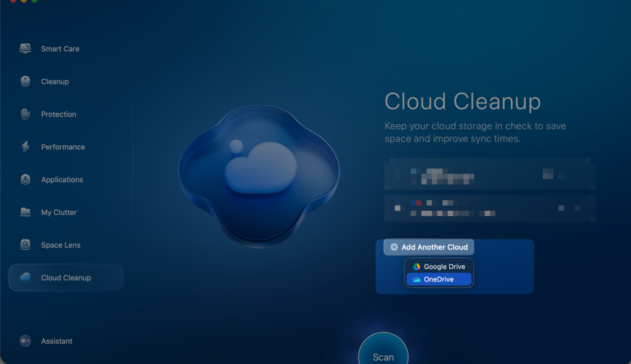This screenshot has width=631, height=364.
Task: Select Google Drive from the cloud list
Action: 439,266
